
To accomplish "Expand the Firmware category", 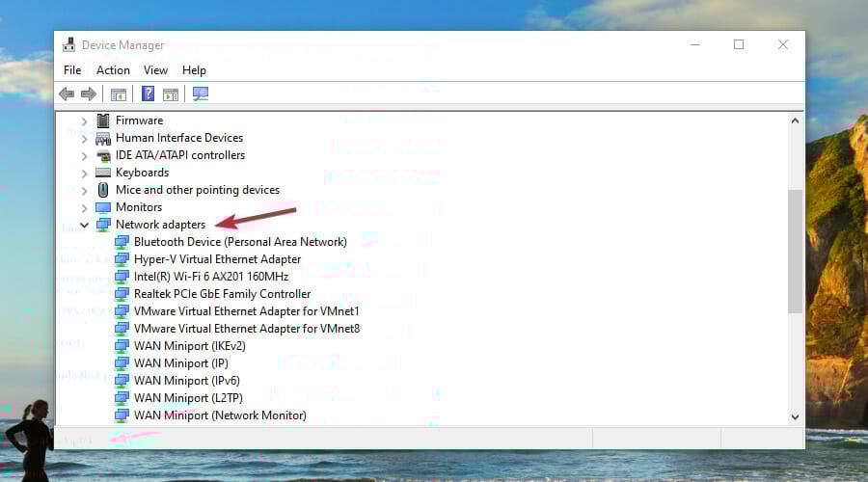I will click(84, 121).
